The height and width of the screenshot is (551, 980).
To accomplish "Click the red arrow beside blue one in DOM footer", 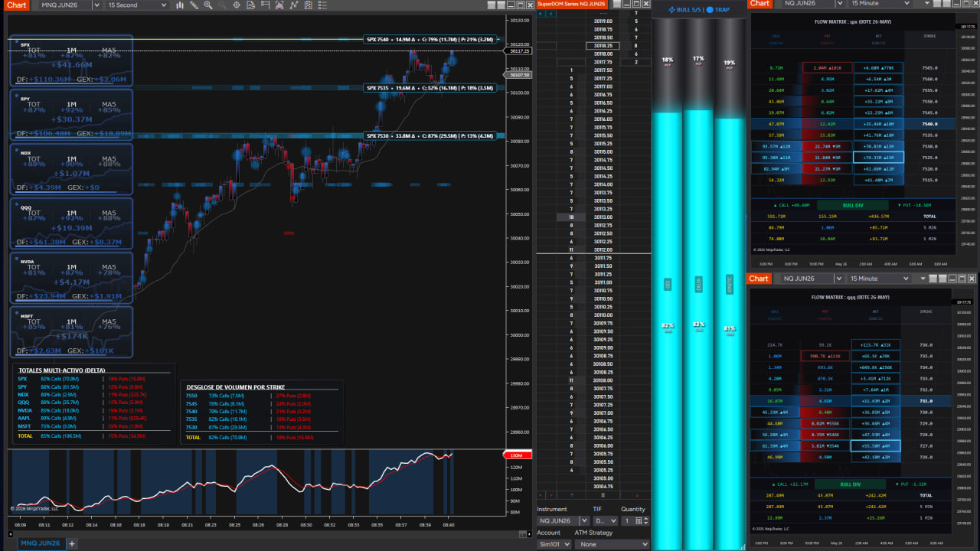I will point(551,495).
